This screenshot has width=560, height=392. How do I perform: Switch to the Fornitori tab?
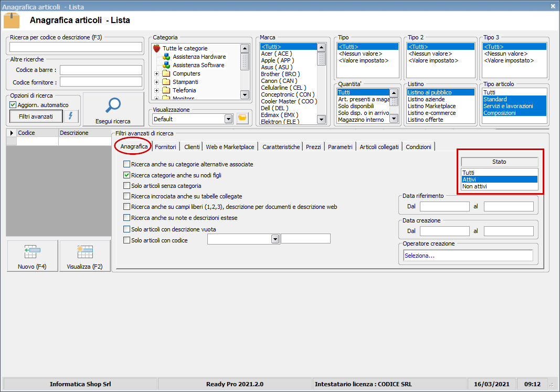point(165,147)
